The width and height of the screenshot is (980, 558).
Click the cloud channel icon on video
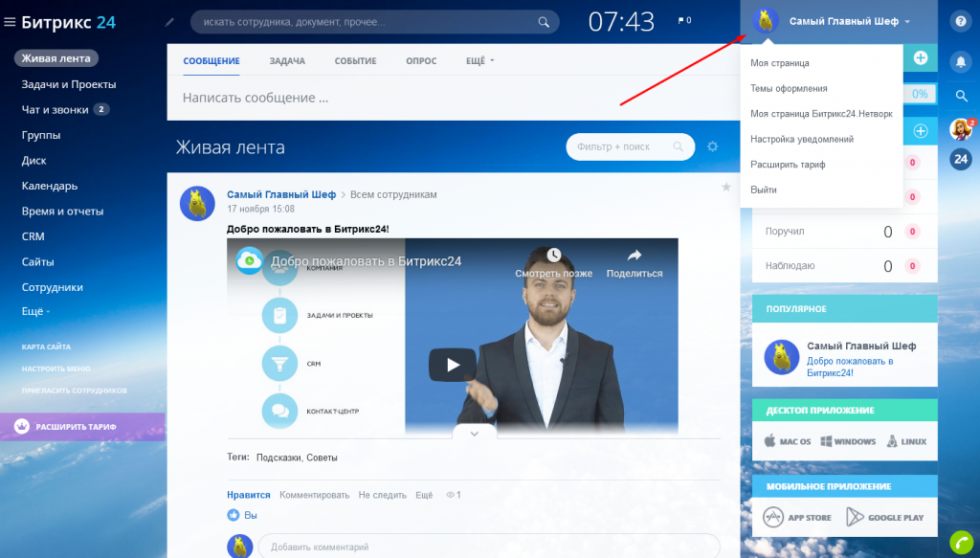pyautogui.click(x=249, y=261)
